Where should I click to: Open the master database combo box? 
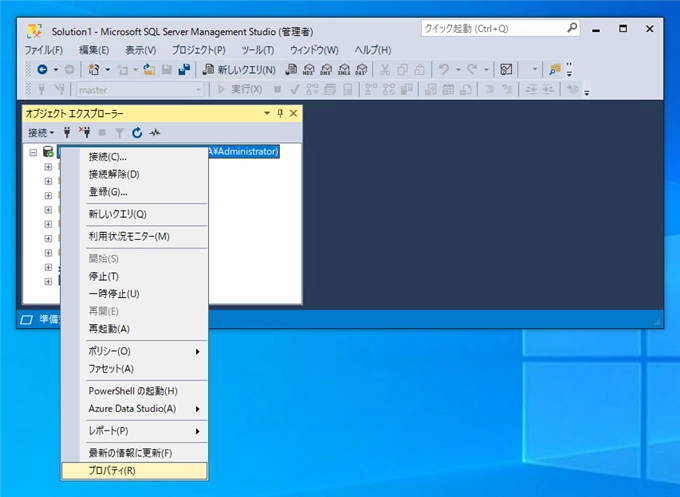pos(140,90)
